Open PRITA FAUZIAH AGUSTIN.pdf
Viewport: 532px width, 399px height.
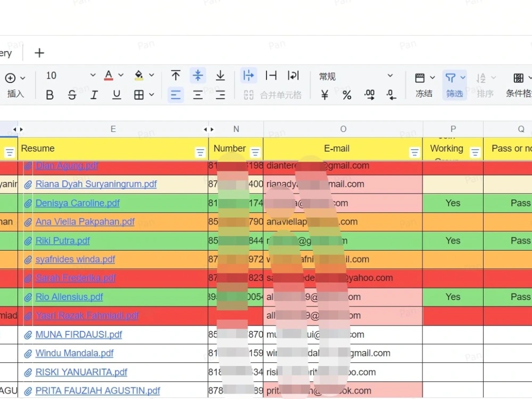point(98,391)
